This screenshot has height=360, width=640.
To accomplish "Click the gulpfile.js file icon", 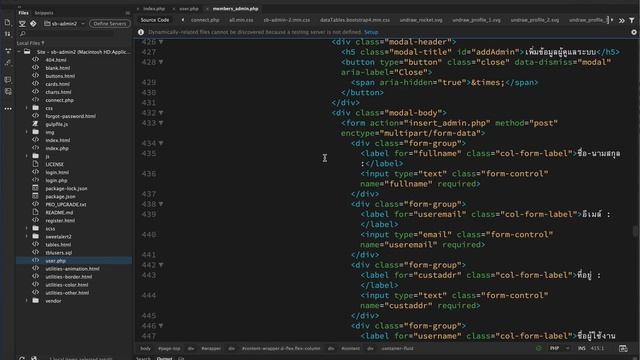I will click(x=36, y=124).
